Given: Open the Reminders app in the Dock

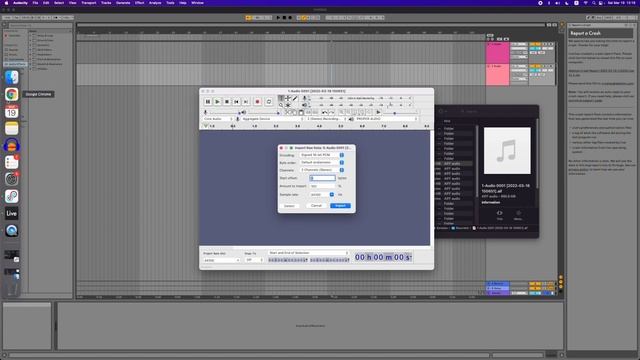Looking at the screenshot, I should pos(11,162).
